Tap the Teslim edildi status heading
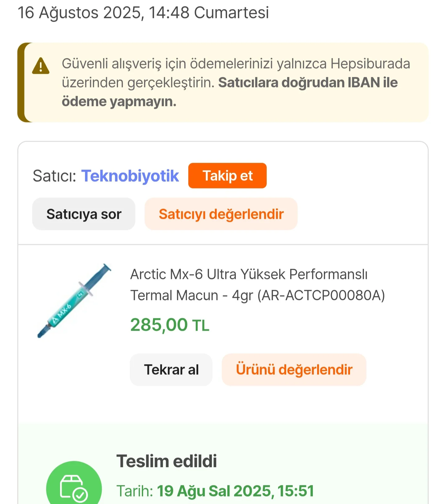The image size is (446, 504). tap(167, 461)
